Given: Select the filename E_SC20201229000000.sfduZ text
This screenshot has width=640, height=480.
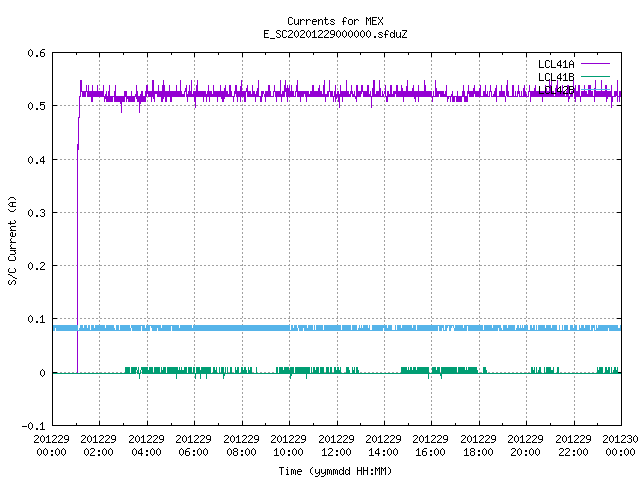Looking at the screenshot, I should [335, 34].
